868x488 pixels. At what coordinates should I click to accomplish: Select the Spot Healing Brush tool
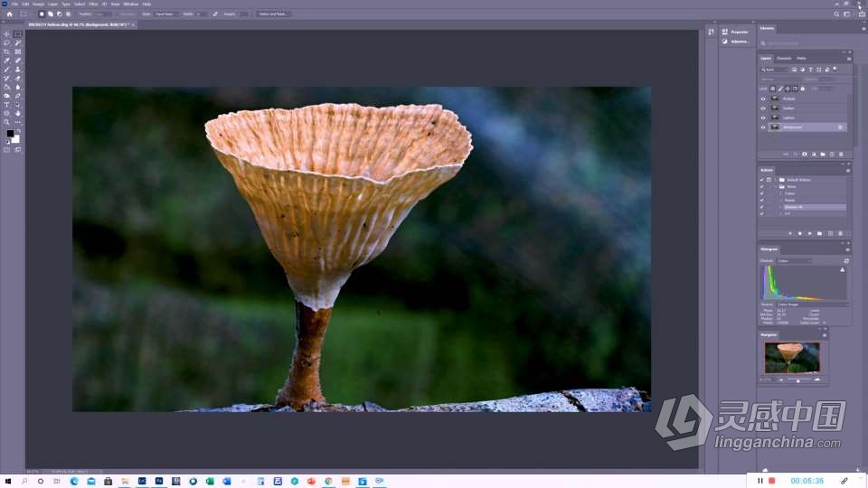point(18,61)
